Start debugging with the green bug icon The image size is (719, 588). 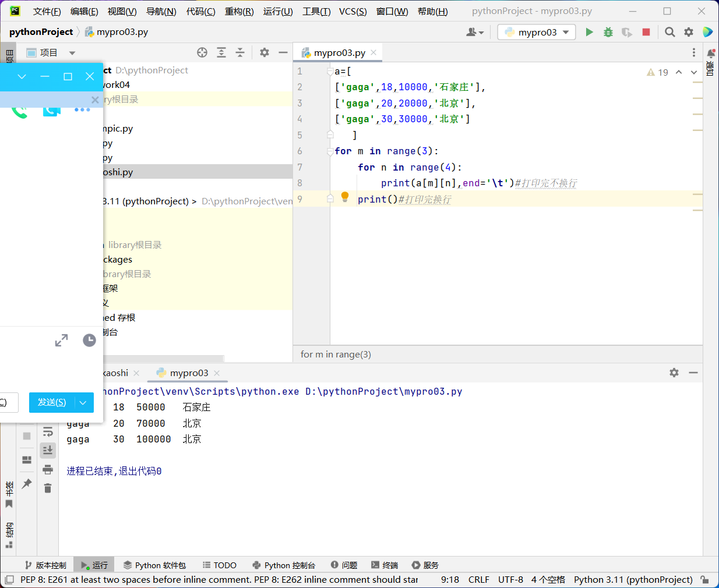coord(608,32)
